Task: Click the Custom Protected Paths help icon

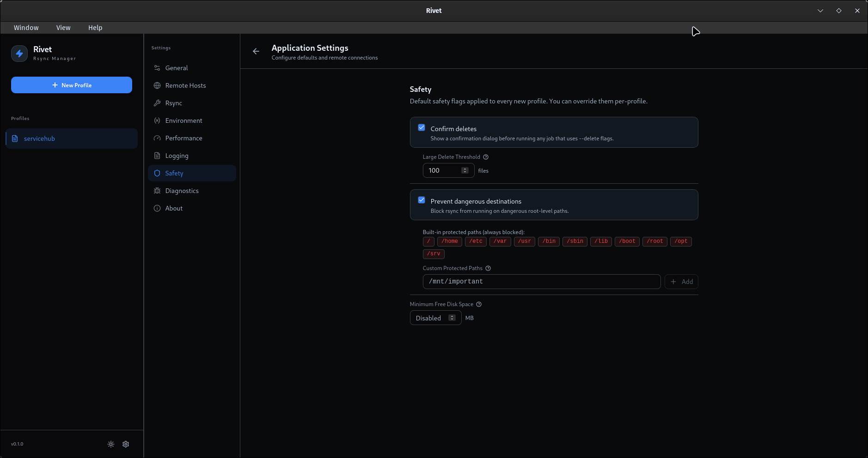Action: coord(488,268)
